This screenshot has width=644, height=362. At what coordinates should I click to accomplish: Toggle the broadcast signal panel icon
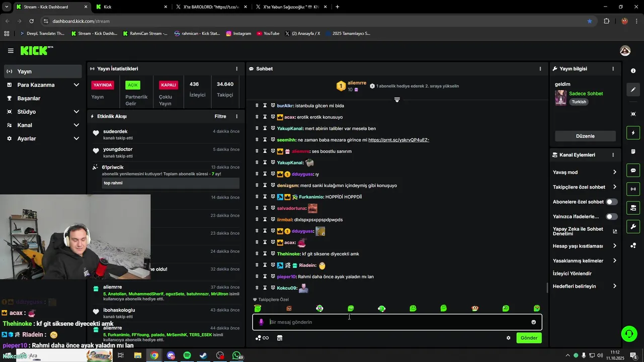point(633,189)
